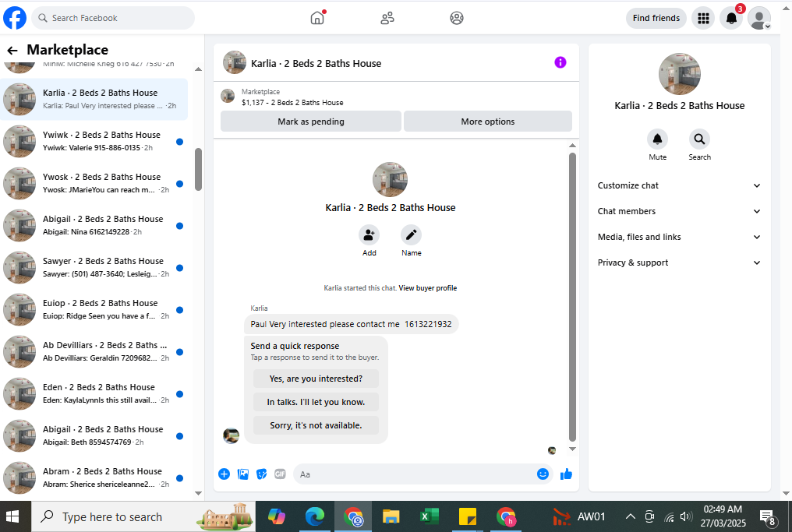Open Sticky Notes from the taskbar
Image resolution: width=792 pixels, height=532 pixels.
(467, 517)
